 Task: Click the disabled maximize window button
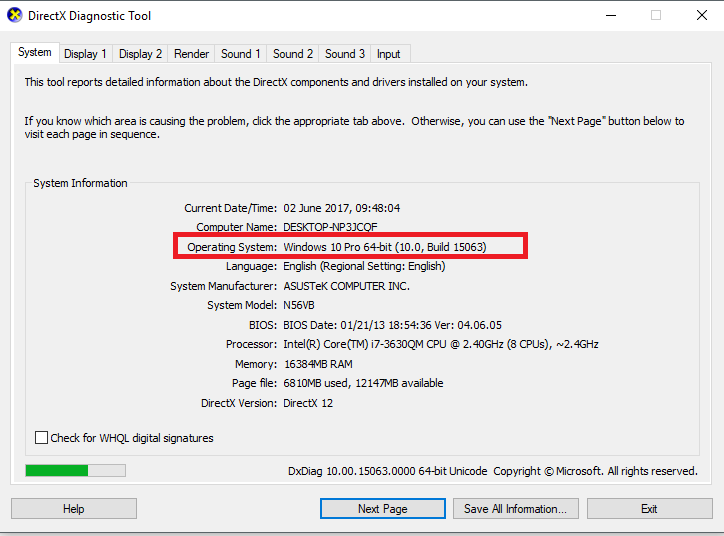click(656, 15)
